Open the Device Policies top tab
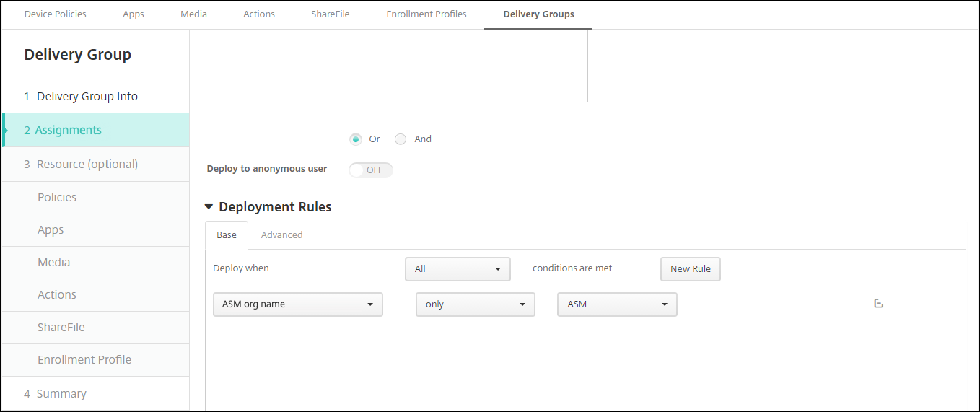980x412 pixels. click(55, 14)
